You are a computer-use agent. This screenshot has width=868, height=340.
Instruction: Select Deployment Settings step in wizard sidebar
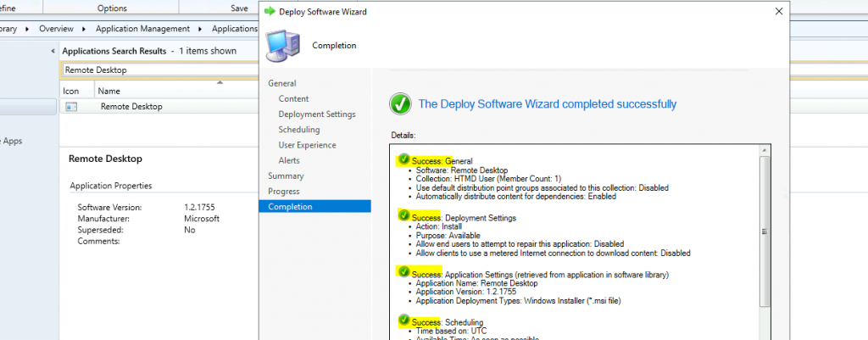[x=317, y=114]
